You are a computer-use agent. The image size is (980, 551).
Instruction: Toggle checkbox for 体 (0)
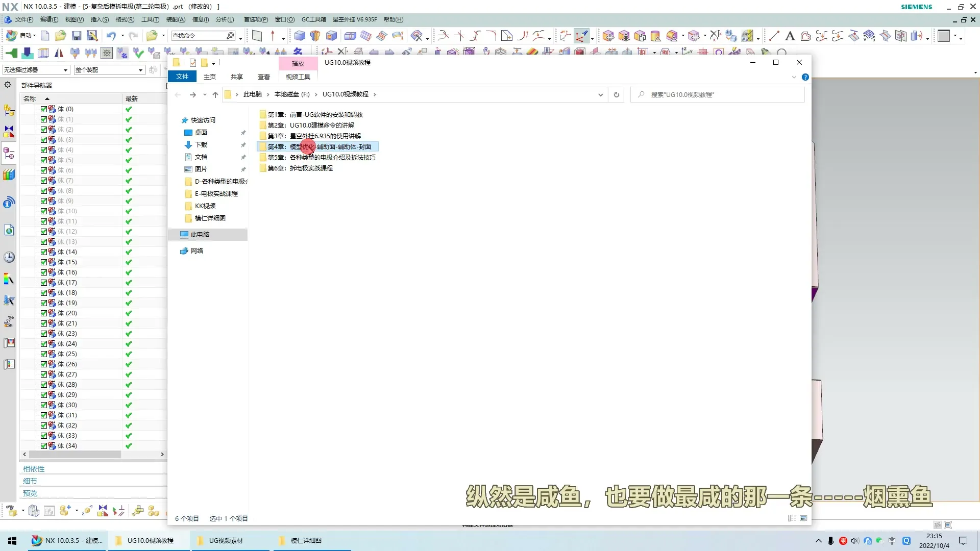click(44, 109)
